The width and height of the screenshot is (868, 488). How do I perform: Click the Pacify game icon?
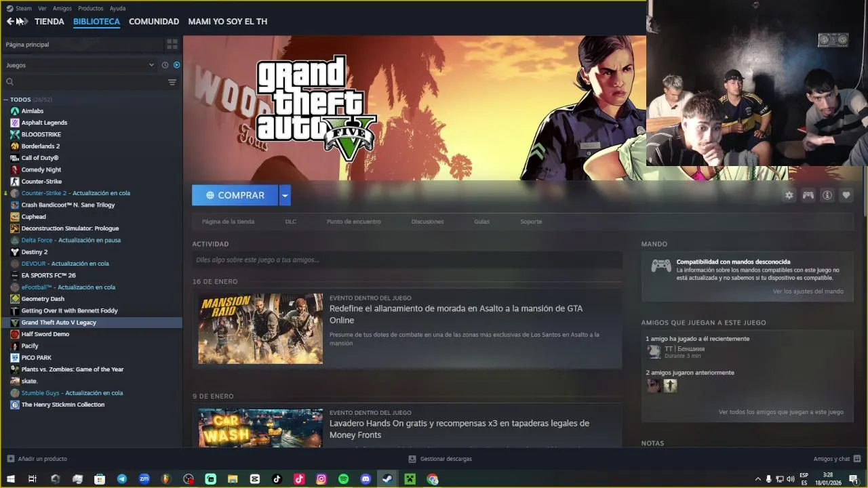pos(15,346)
